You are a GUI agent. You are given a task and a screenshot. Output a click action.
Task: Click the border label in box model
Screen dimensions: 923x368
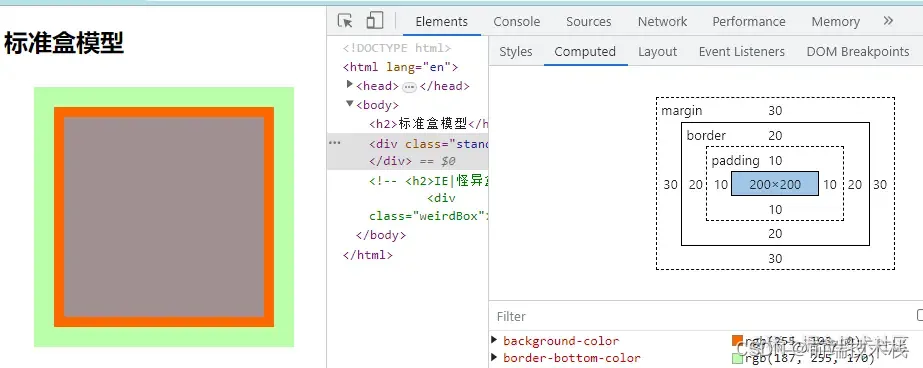pyautogui.click(x=706, y=135)
